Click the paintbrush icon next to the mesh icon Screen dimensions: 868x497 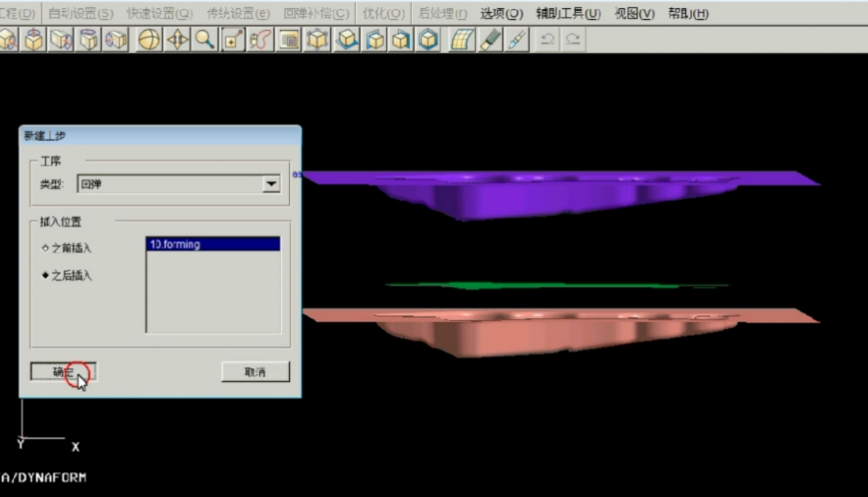coord(490,40)
